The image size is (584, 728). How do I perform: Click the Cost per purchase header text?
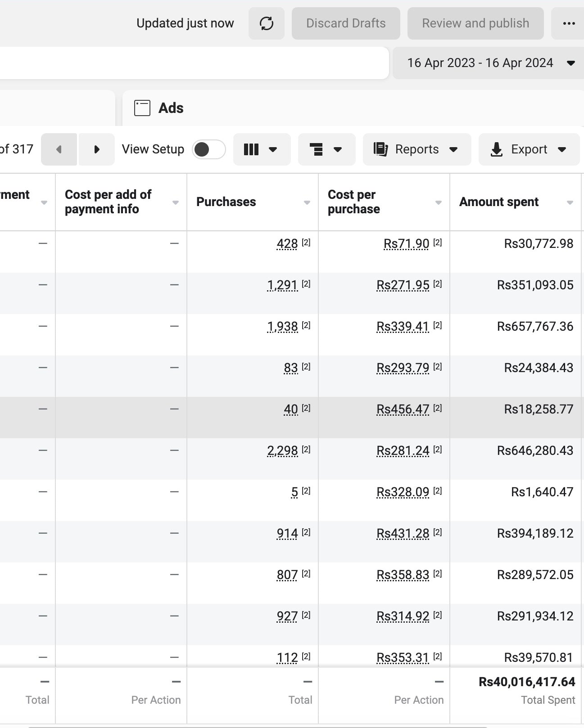(x=354, y=202)
